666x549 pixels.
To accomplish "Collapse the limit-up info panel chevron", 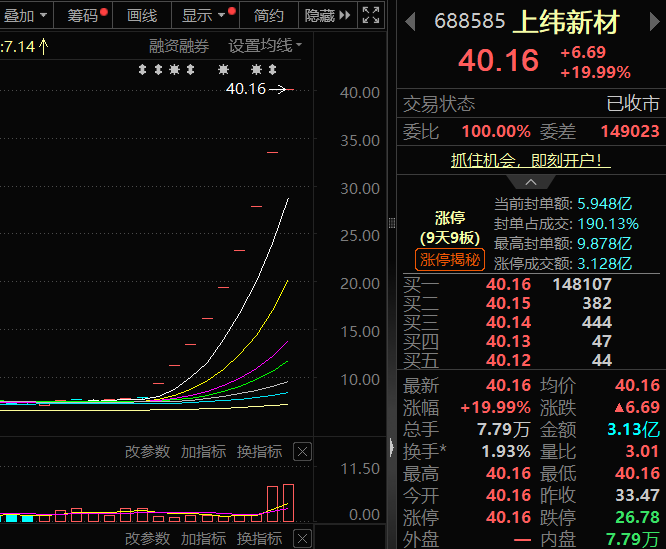I will (x=531, y=182).
